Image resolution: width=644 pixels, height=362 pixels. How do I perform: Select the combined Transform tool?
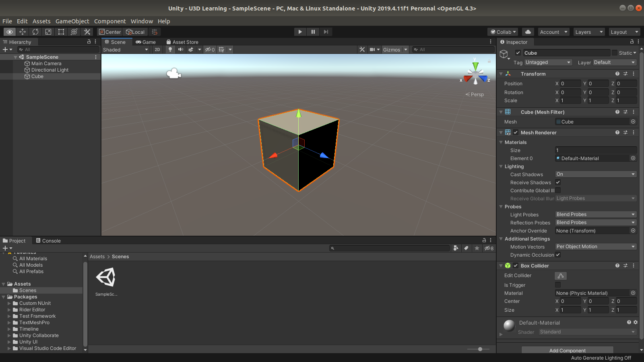74,32
